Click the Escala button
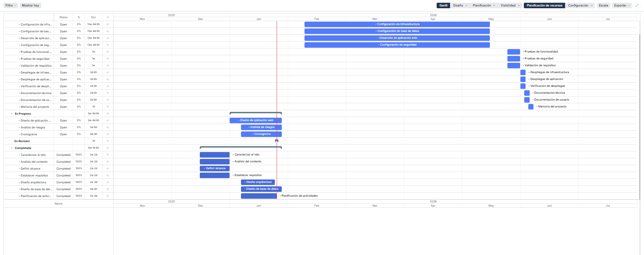644x255 pixels. [x=603, y=5]
